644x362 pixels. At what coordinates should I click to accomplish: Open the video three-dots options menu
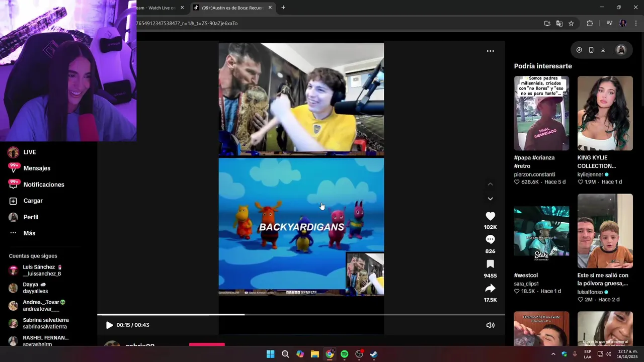point(490,51)
